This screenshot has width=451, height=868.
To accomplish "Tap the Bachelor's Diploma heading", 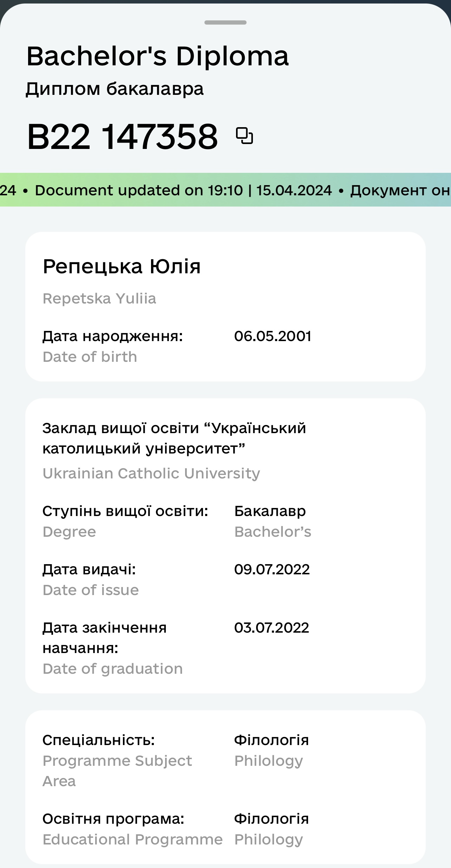I will click(158, 56).
